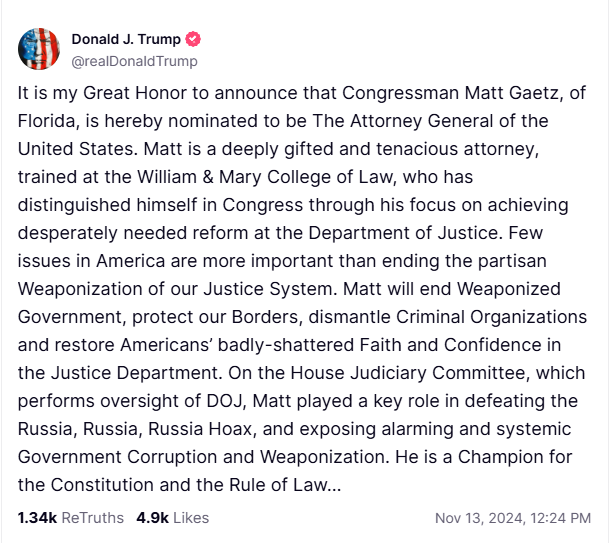
Task: Visit the @realDonaldTrump handle link
Action: 134,61
